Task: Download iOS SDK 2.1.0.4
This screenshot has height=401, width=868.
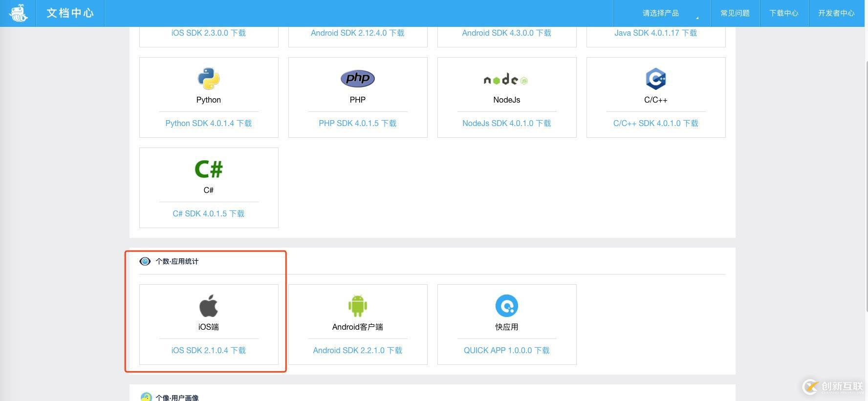Action: click(x=209, y=350)
